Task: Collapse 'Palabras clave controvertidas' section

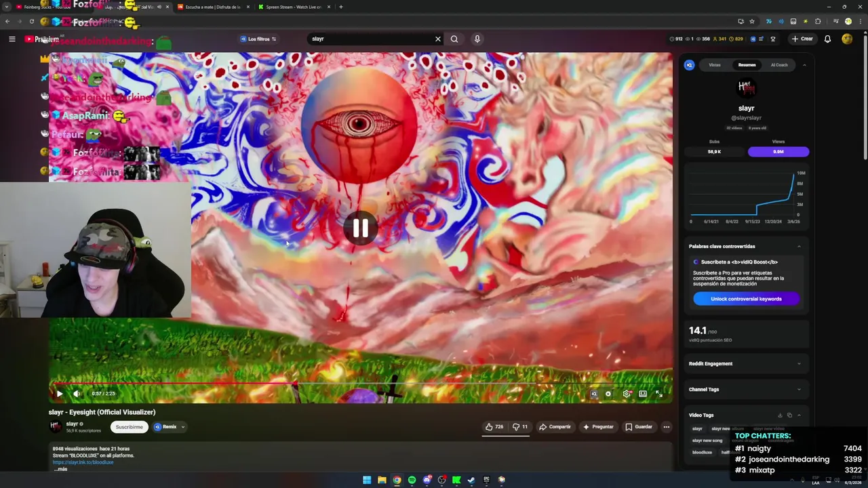Action: tap(799, 247)
